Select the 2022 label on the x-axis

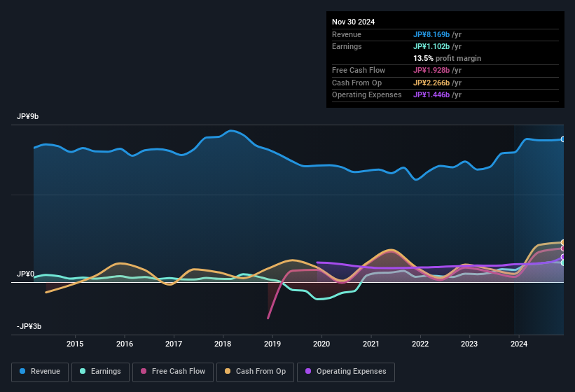click(x=420, y=344)
